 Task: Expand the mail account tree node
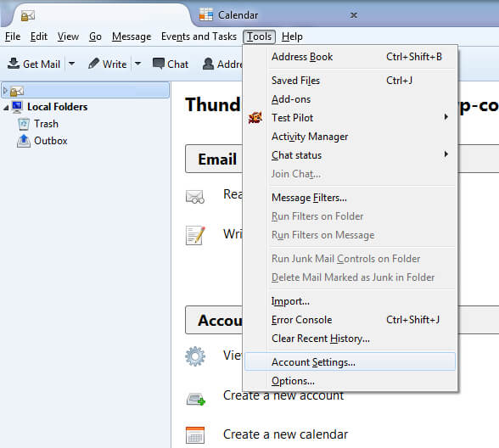coord(5,91)
